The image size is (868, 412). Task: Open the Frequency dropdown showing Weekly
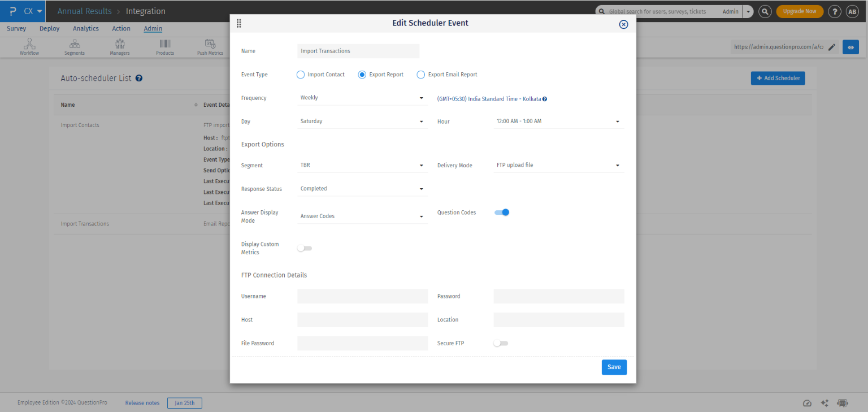tap(362, 97)
